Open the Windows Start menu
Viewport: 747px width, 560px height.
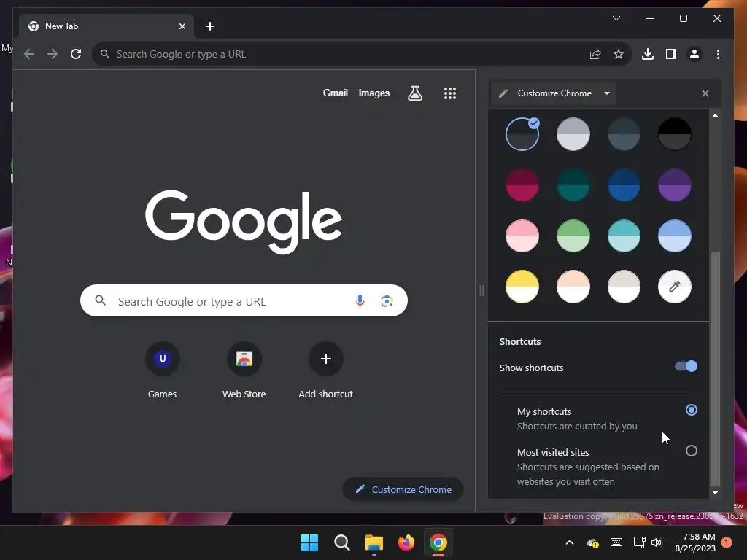pos(309,542)
